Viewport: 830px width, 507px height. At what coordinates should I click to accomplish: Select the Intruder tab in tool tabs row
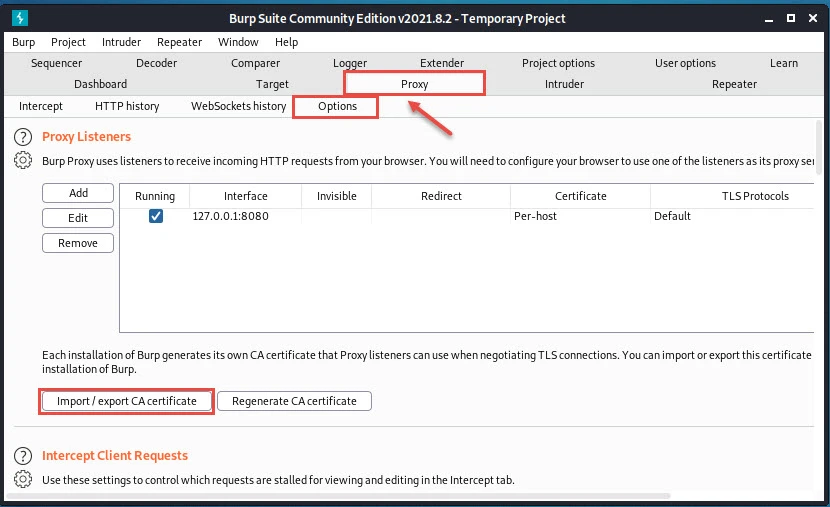564,84
